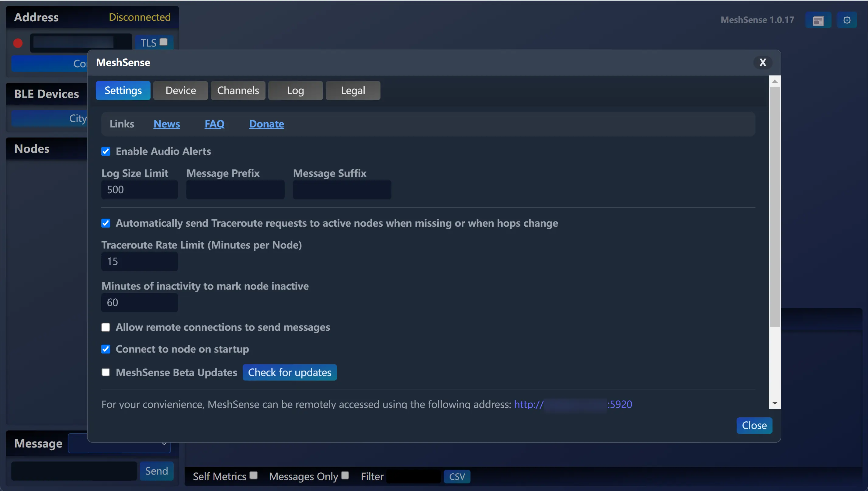Enable MeshSense Beta Updates

[x=106, y=372]
